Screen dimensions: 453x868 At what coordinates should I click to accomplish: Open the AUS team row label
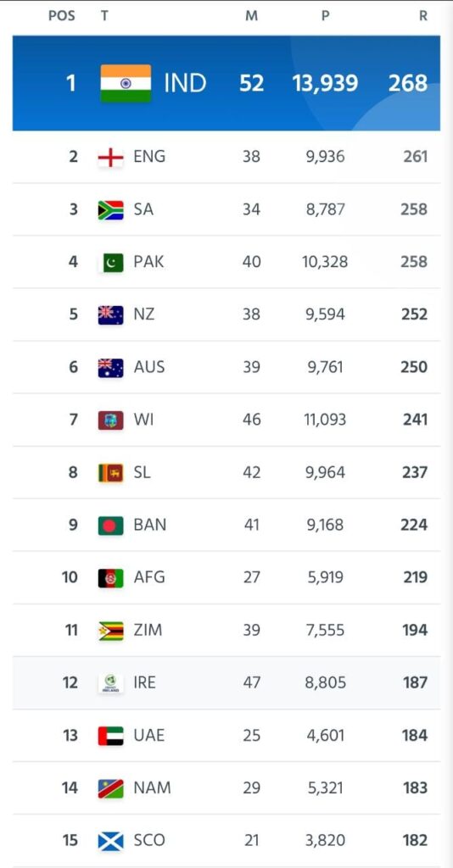click(149, 367)
